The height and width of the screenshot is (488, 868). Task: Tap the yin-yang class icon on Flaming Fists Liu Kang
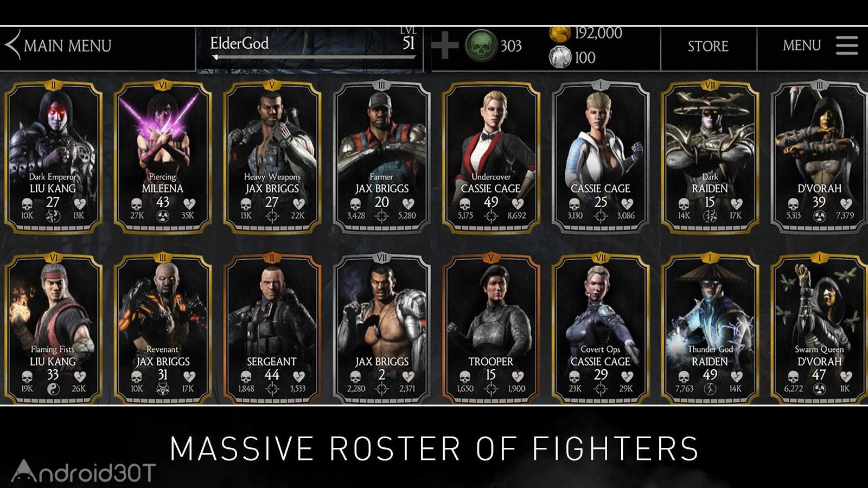(53, 389)
